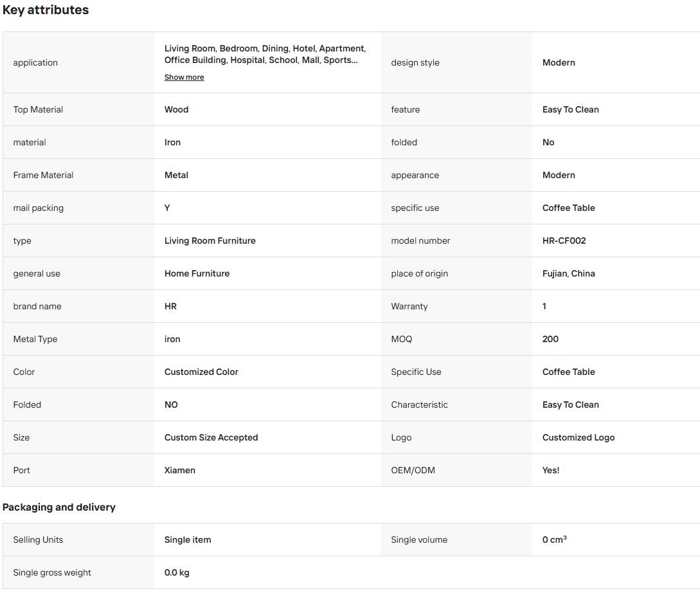The width and height of the screenshot is (700, 609).
Task: Expand application list with Show more
Action: [184, 77]
